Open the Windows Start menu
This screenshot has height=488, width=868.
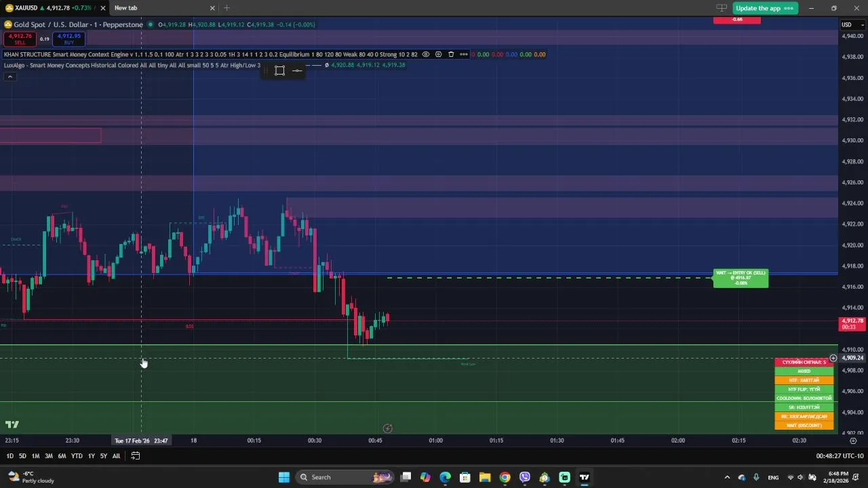(x=283, y=477)
